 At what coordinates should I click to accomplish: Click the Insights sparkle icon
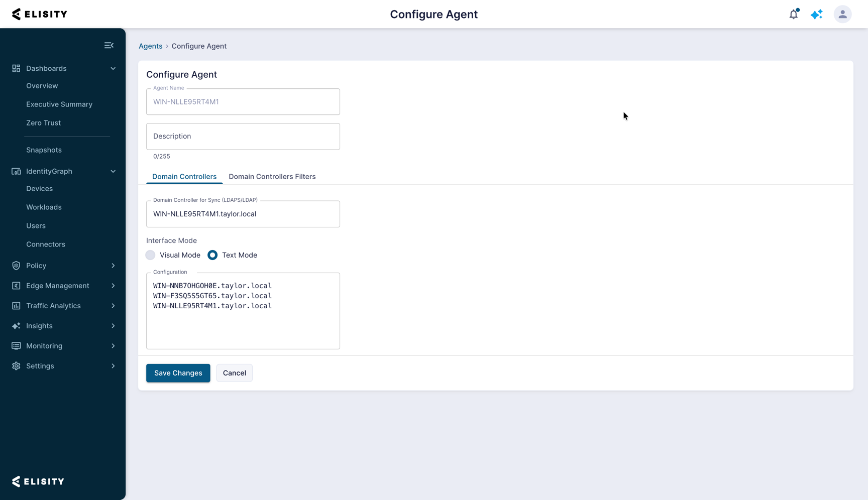(x=16, y=326)
